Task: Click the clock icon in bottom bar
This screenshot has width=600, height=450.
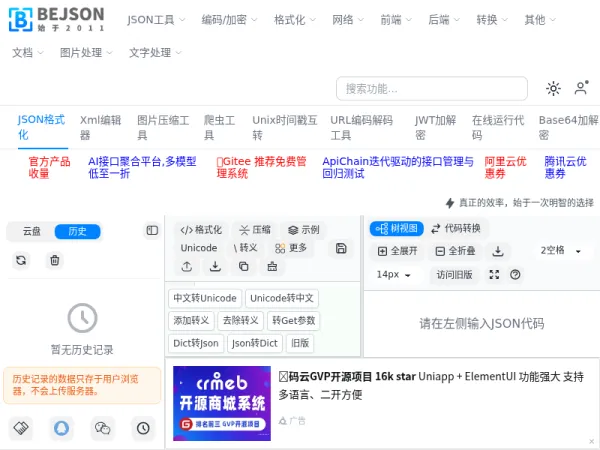Action: (x=143, y=428)
